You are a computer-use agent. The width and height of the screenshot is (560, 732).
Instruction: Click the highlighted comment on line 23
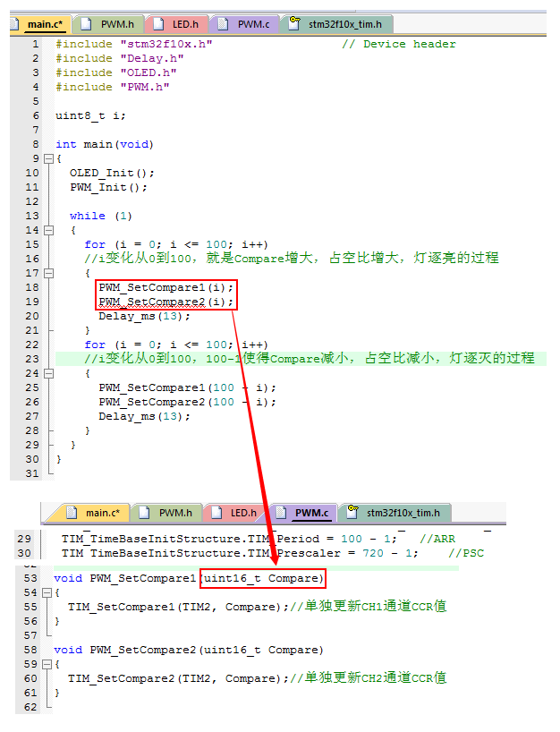[x=310, y=359]
